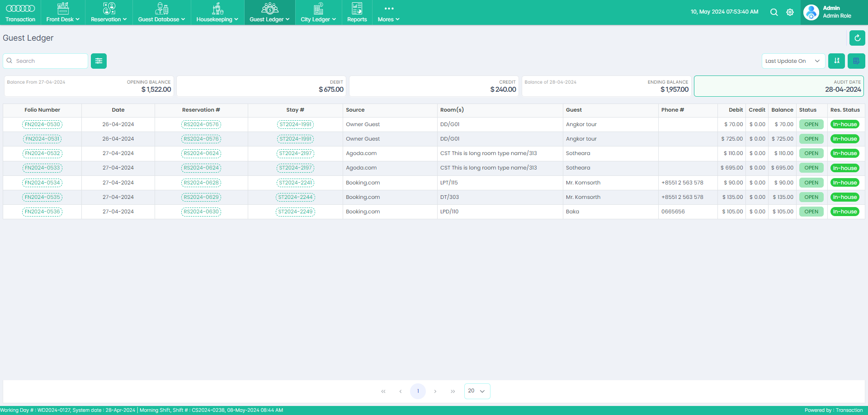Click OPEN status for FN2024-0536
This screenshot has width=868, height=415.
click(x=811, y=212)
